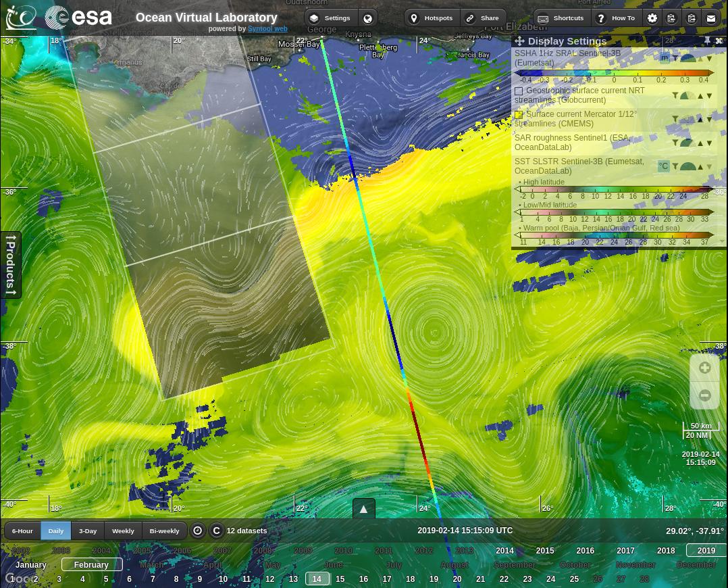This screenshot has width=728, height=588.
Task: Move Geostrophic current layer up
Action: point(700,96)
